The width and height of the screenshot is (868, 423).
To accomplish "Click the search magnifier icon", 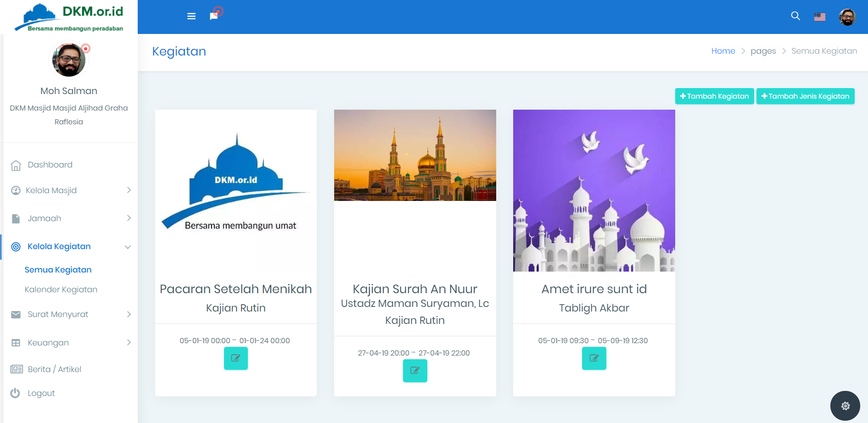I will 795,16.
